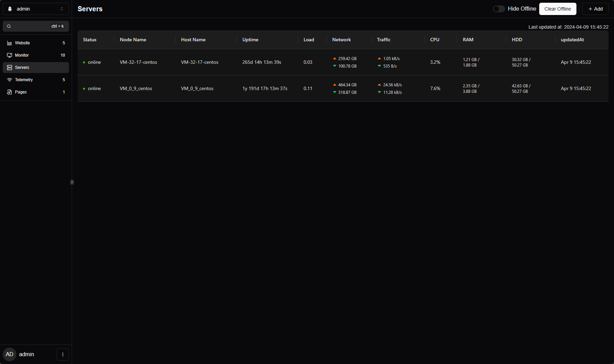
Task: Select the VM_0_9_centos server row
Action: tap(343, 88)
